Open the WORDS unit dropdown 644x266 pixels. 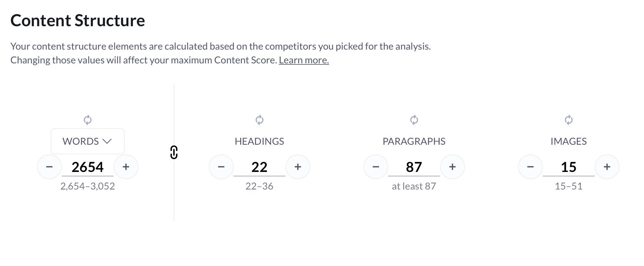(88, 141)
